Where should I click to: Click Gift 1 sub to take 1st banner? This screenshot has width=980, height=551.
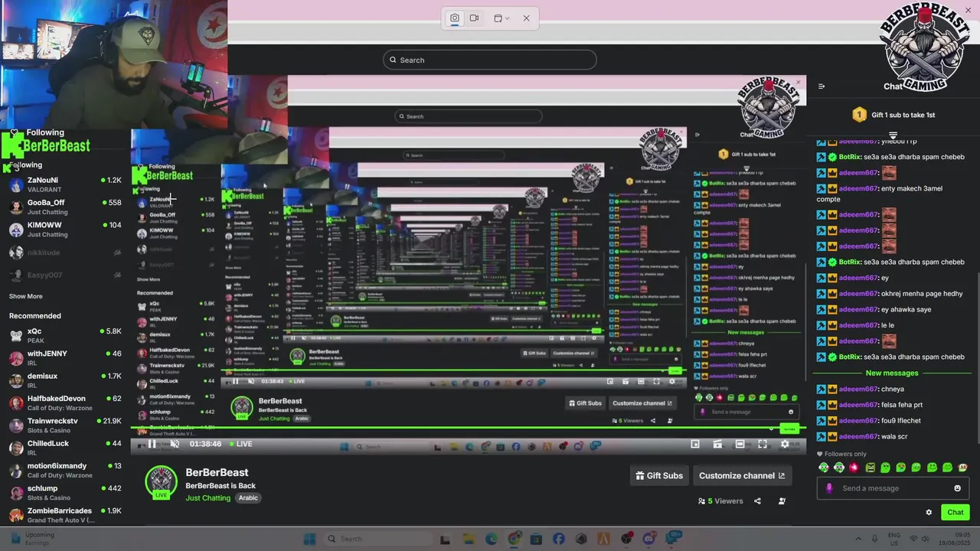point(893,115)
